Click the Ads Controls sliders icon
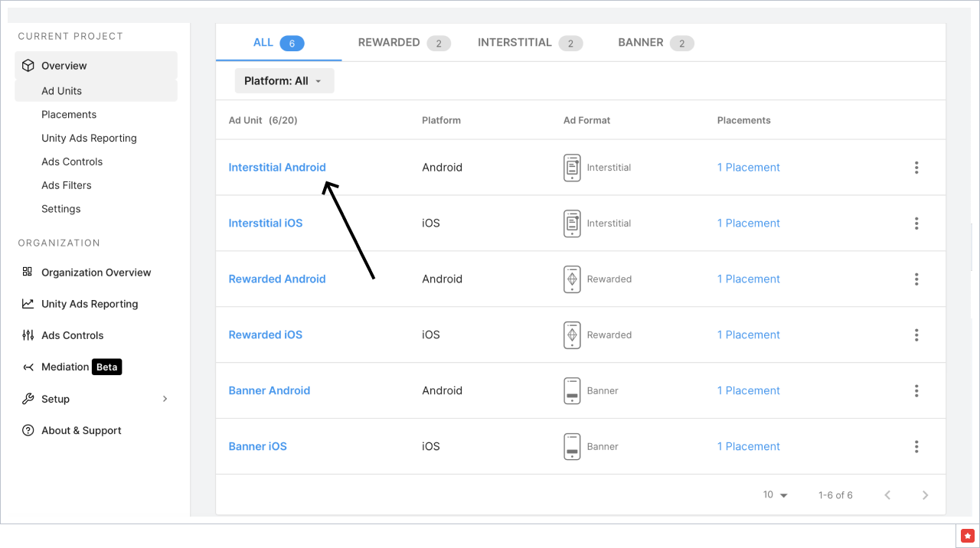Viewport: 980px width, 548px height. coord(26,335)
